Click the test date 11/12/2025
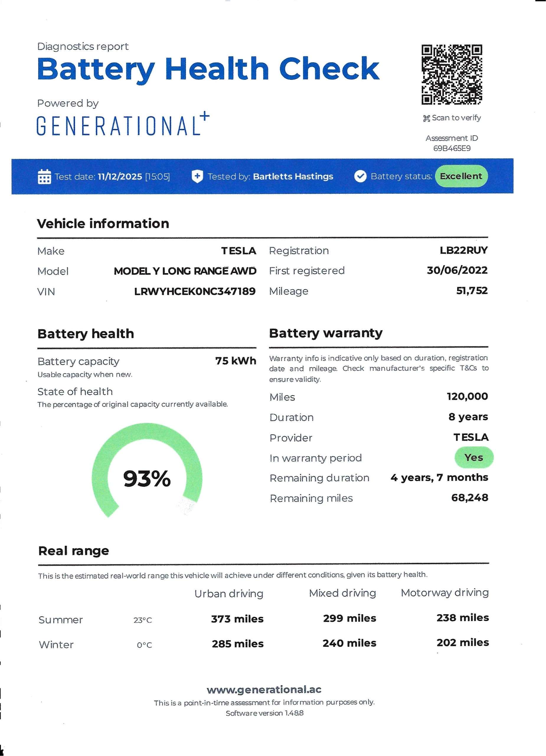Screen dimensions: 546x756 click(x=120, y=176)
